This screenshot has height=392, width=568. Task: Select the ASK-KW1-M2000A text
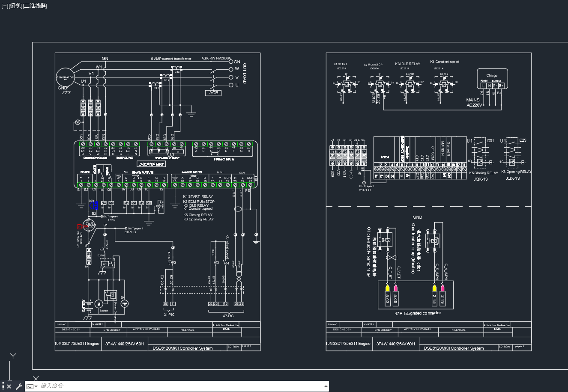tap(216, 58)
